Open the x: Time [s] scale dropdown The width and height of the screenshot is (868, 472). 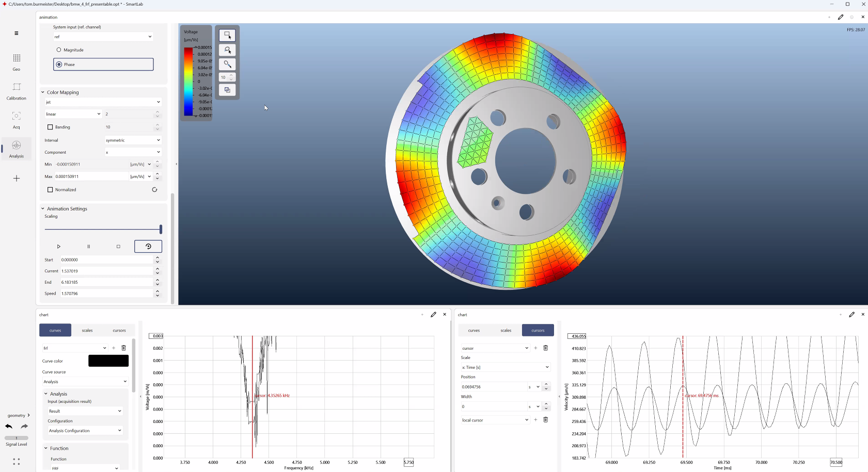click(x=506, y=367)
